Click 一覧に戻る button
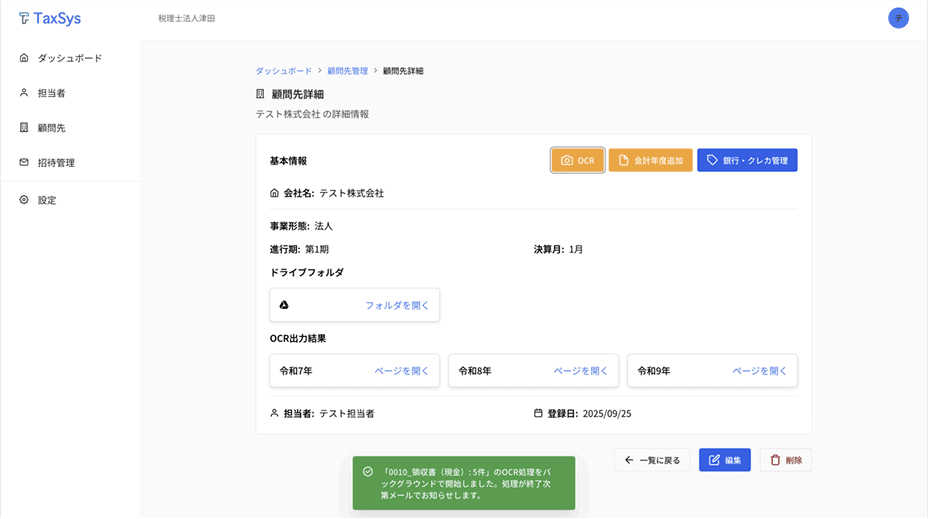The height and width of the screenshot is (519, 928). point(652,460)
